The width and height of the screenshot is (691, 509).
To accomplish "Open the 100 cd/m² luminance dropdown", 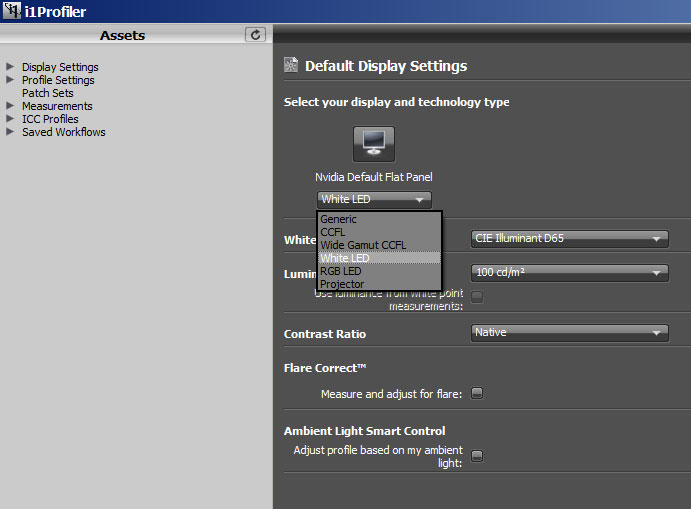I will pyautogui.click(x=570, y=273).
